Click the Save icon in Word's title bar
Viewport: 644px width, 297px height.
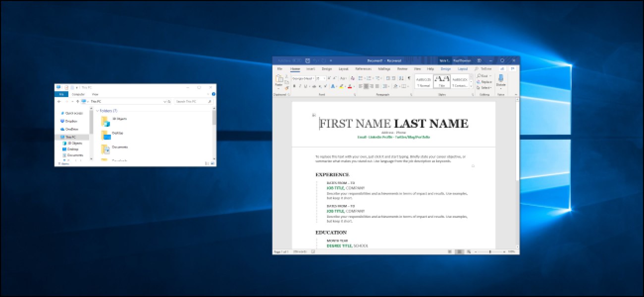click(308, 61)
